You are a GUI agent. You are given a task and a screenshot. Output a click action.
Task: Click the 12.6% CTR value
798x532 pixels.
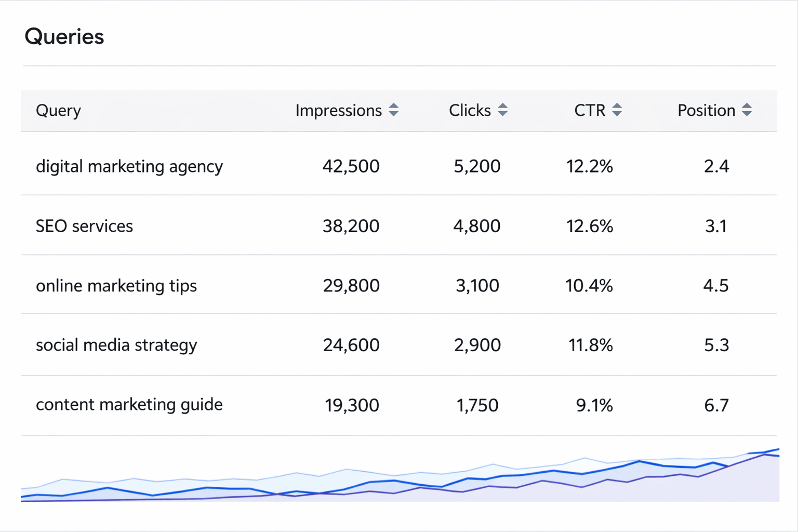pyautogui.click(x=589, y=226)
